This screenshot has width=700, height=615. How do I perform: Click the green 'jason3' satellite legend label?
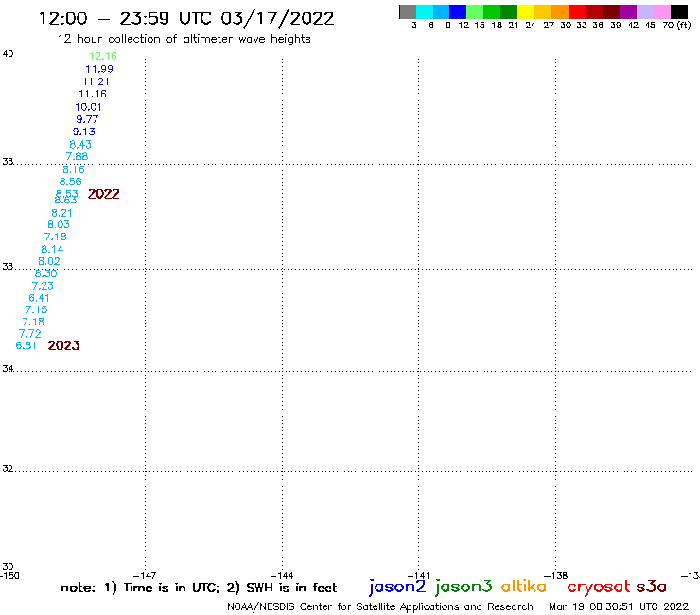point(464,587)
